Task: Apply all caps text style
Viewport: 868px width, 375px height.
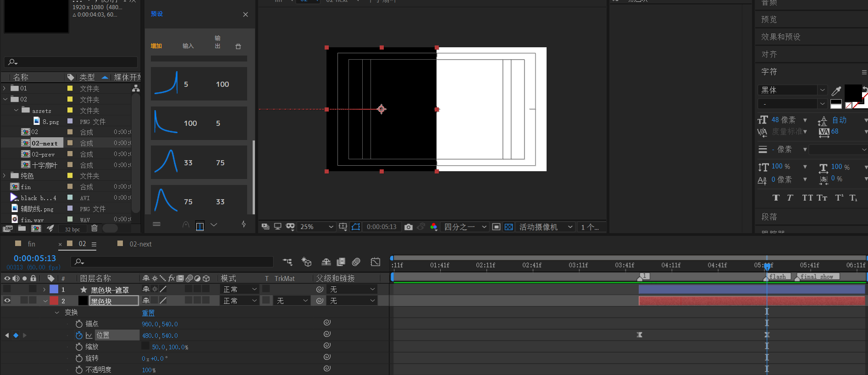Action: click(807, 198)
